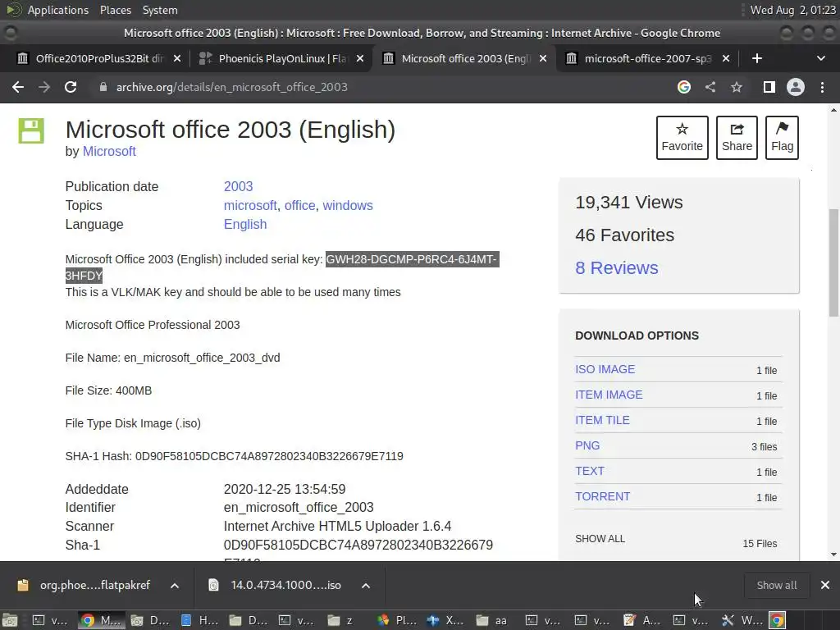Click the SHA-1 Hash line
Screen dimensions: 840x630
[234, 456]
